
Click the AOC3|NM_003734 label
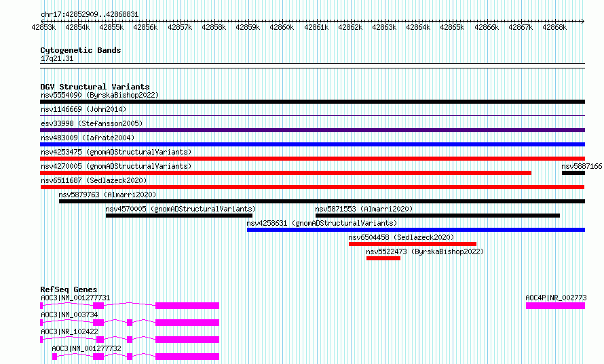pos(69,315)
